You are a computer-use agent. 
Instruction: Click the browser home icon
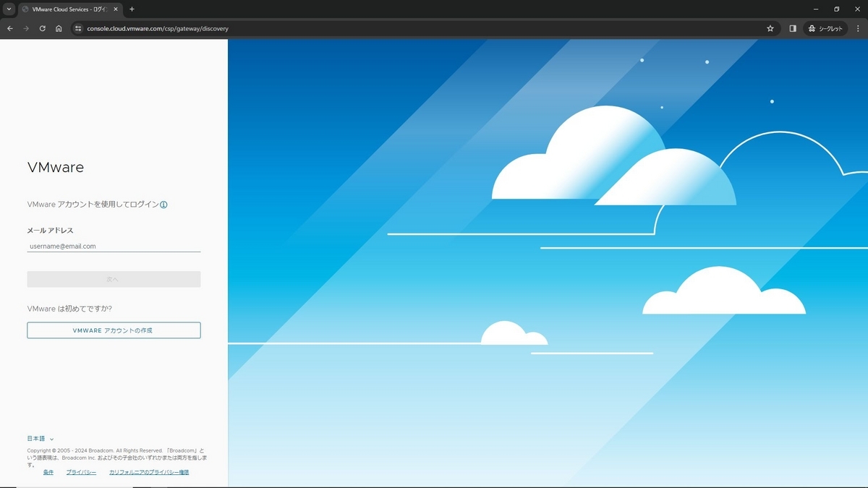tap(59, 28)
